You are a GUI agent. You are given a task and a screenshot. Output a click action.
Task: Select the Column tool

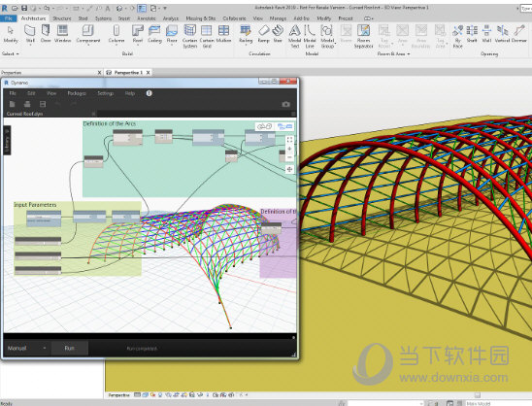116,34
